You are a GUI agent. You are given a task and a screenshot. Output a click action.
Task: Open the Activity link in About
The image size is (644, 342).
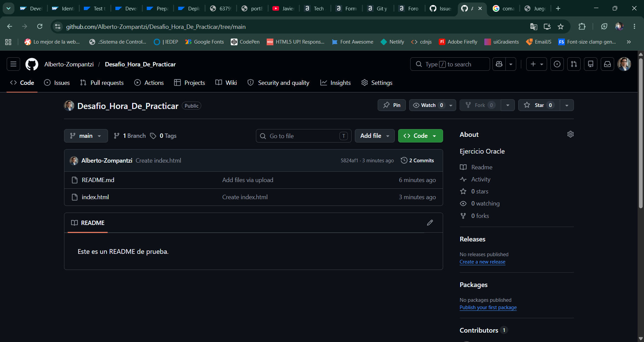point(475,179)
